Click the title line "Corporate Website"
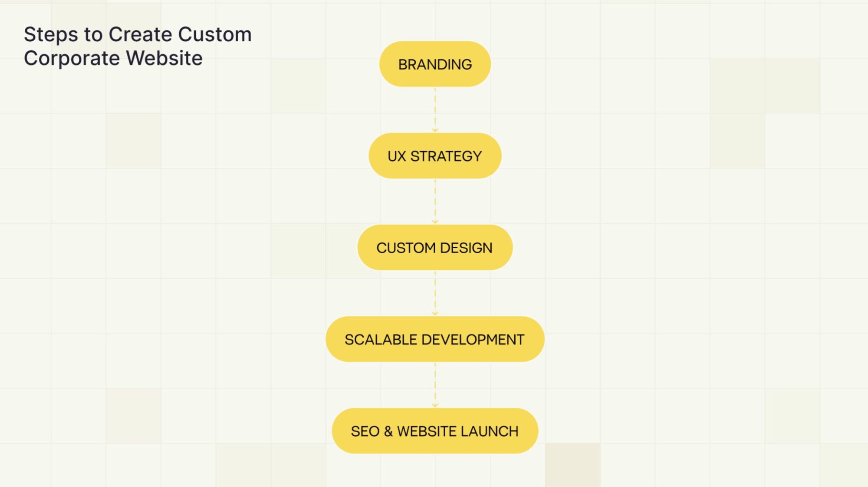Screen dimensions: 868x487 [x=113, y=58]
